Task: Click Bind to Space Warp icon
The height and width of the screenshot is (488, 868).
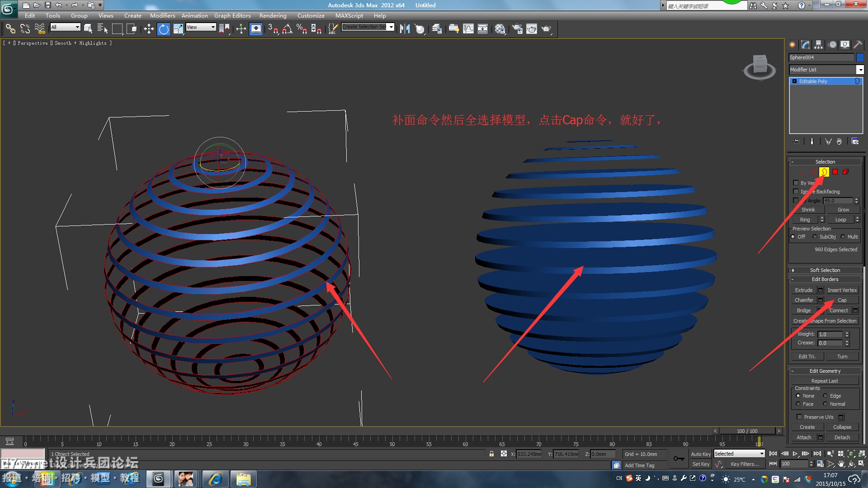Action: pos(40,29)
